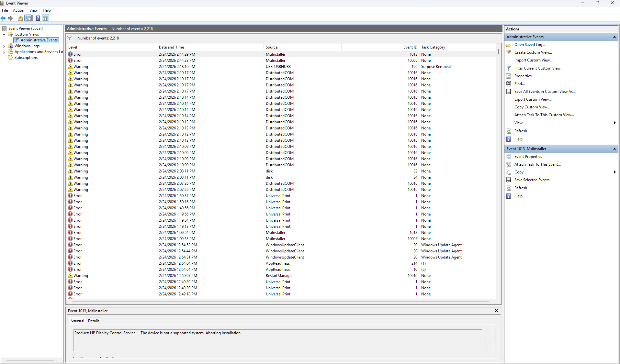Click the Windows Logs folder icon in tree
This screenshot has height=364, width=620.
(10, 46)
